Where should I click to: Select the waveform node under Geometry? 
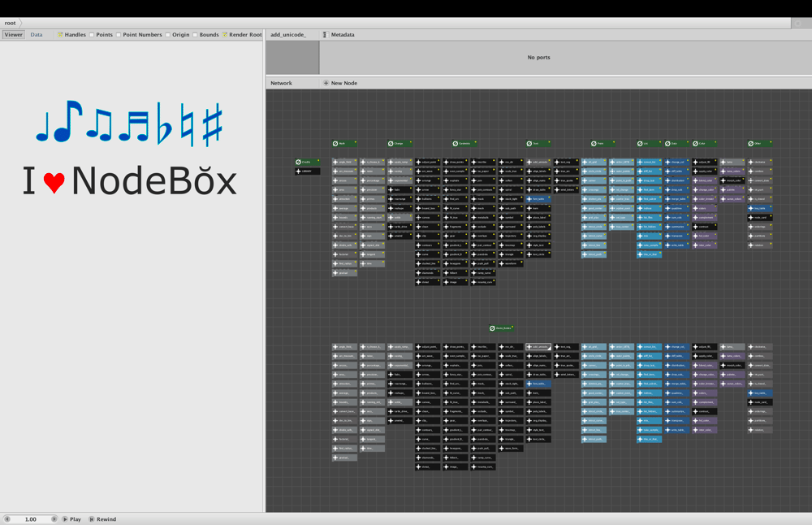click(x=511, y=263)
